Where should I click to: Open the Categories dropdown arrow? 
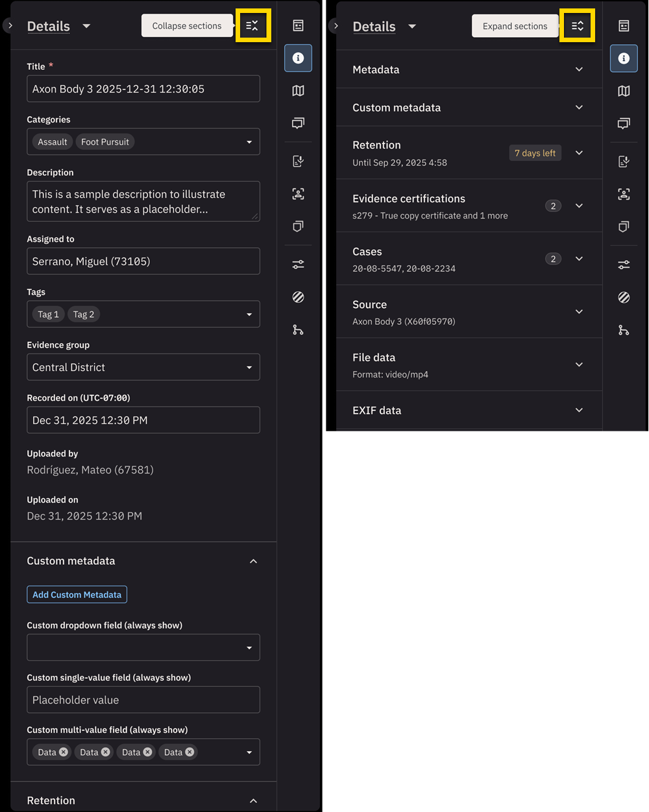click(249, 142)
